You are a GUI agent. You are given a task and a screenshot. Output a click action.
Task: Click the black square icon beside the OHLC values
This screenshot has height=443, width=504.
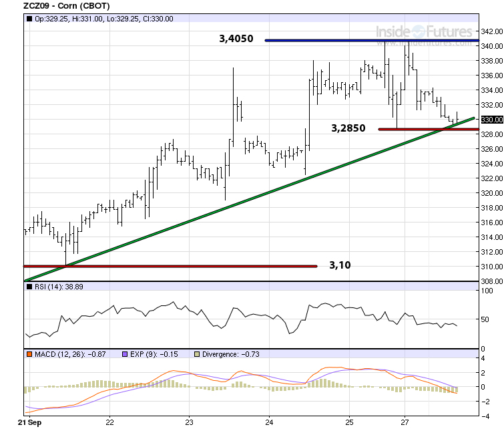click(x=28, y=19)
